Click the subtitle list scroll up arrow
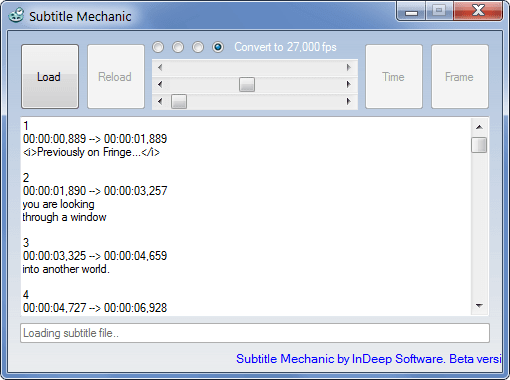This screenshot has width=510, height=380. 479,127
